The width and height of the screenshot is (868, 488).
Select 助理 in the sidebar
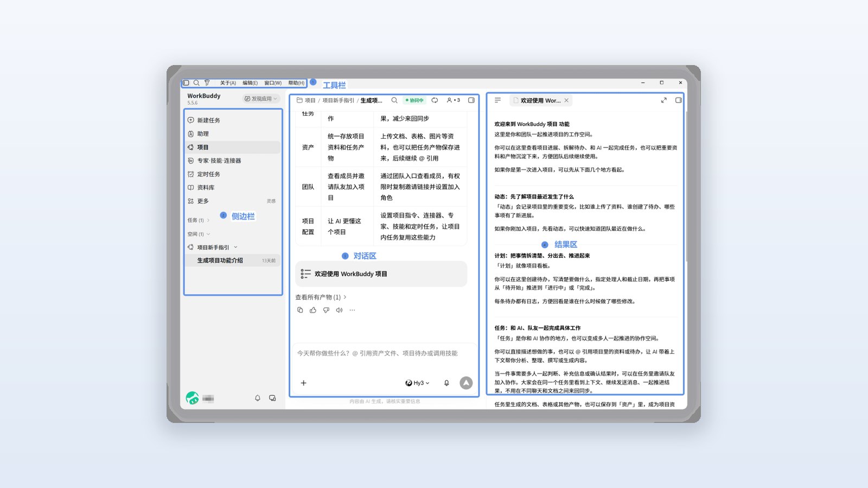tap(233, 134)
